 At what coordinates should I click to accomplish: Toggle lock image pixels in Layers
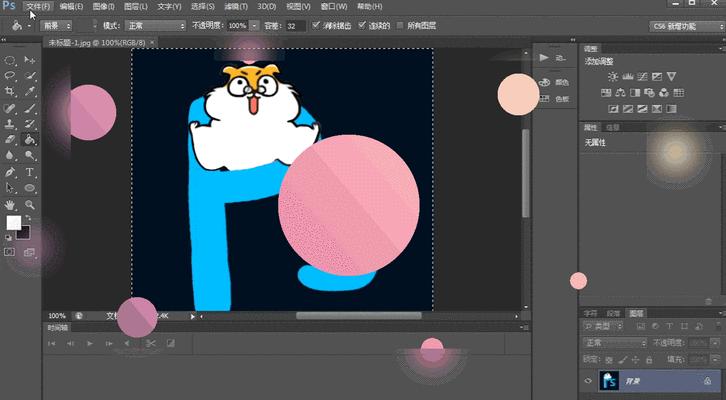pos(623,360)
